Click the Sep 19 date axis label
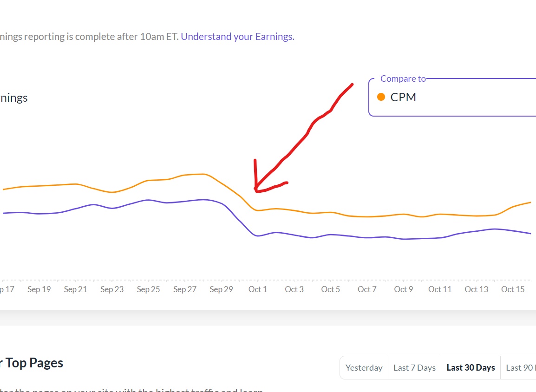536x392 pixels. point(39,289)
